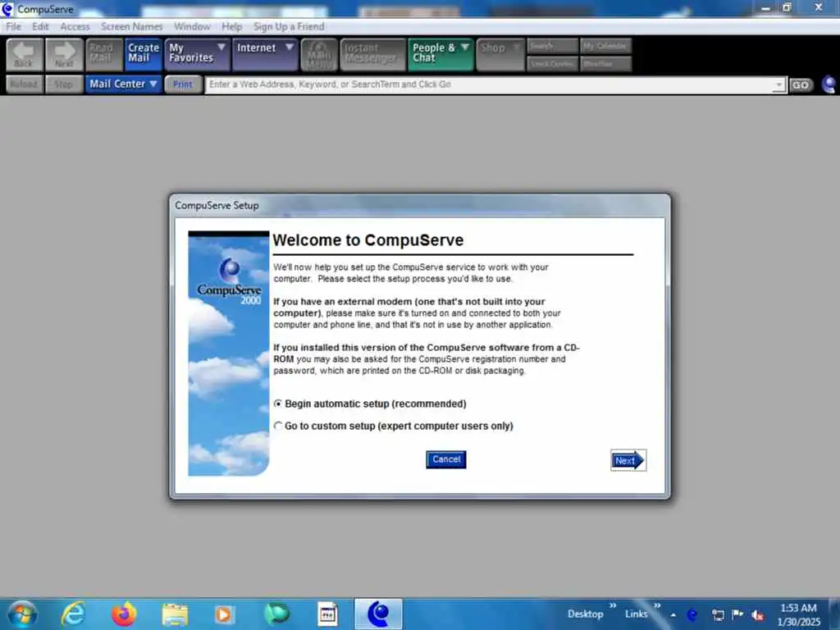This screenshot has height=630, width=840.
Task: Open Firefox from the taskbar
Action: (x=125, y=614)
